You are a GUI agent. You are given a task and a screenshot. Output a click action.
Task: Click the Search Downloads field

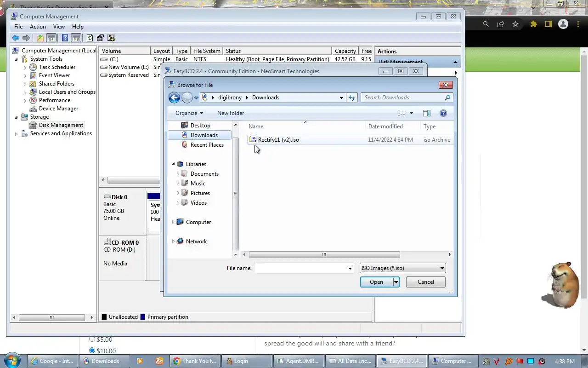402,98
